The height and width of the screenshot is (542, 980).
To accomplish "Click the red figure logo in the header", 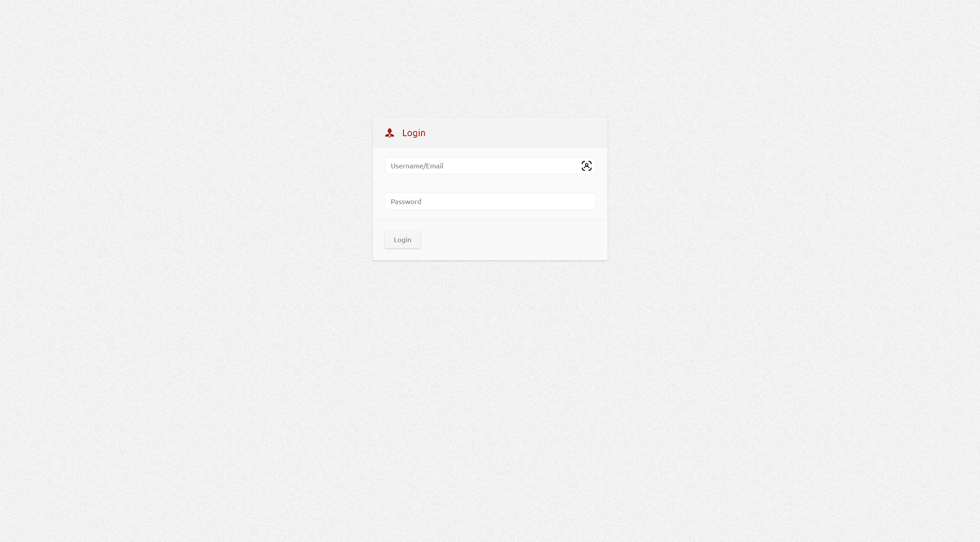I will [389, 133].
